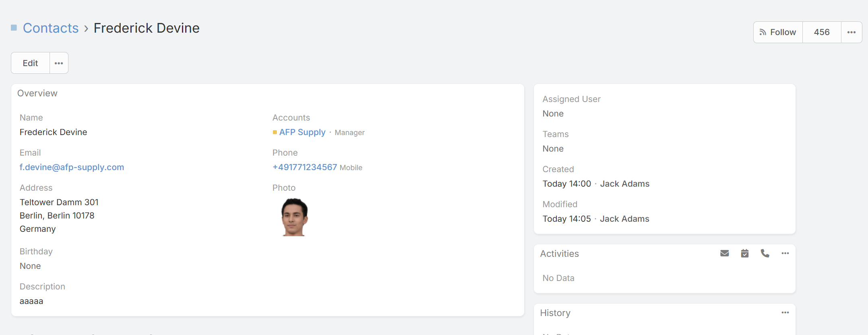
Task: Compose email from Activities panel icon
Action: click(x=724, y=254)
